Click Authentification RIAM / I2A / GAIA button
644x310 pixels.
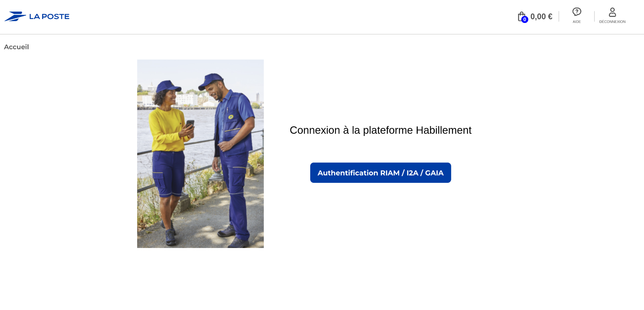(381, 173)
